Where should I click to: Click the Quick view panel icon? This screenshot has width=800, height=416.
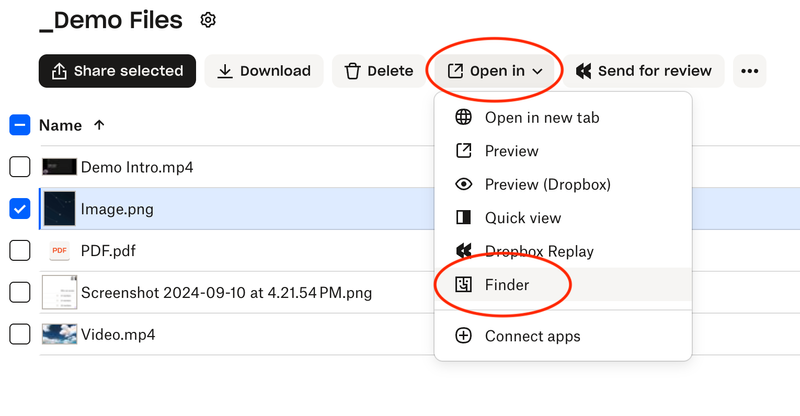point(463,218)
